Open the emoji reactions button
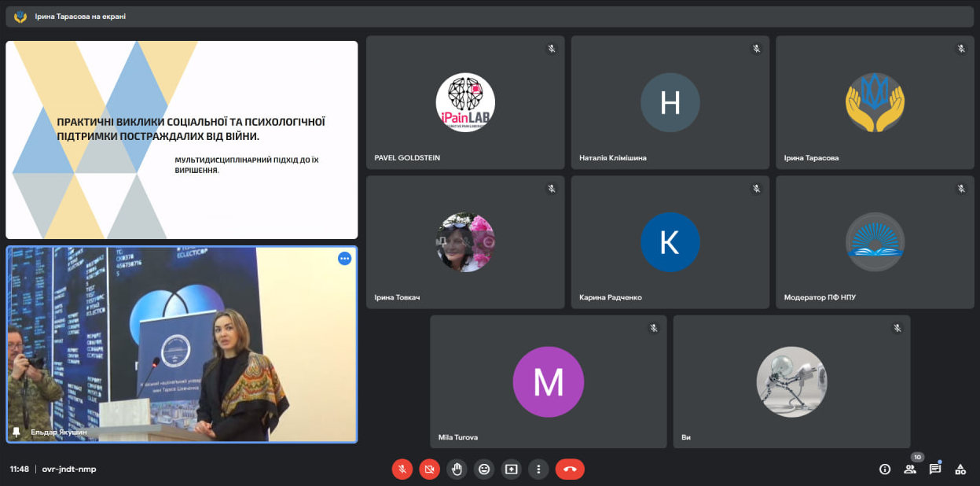Screen dimensions: 980x486 (484, 469)
